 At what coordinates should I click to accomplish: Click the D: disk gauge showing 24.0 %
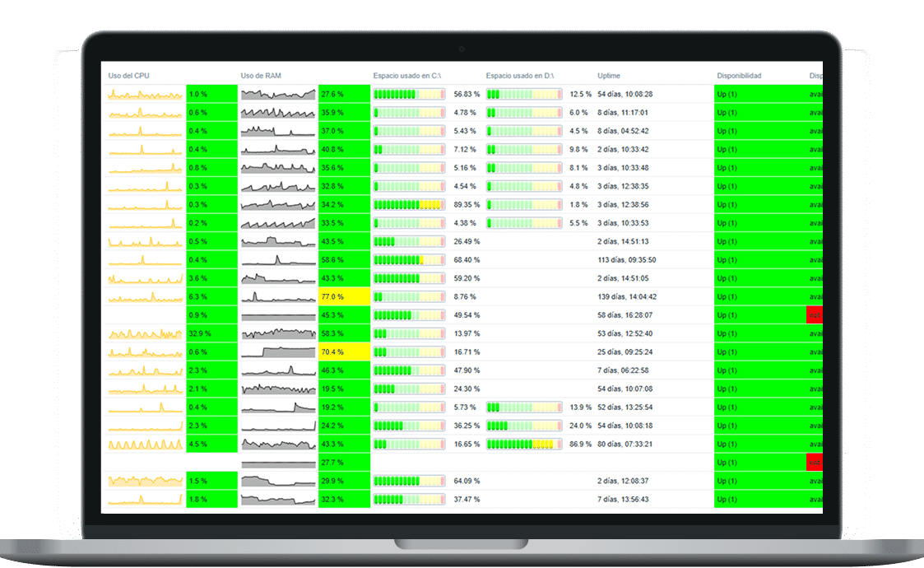[x=524, y=426]
